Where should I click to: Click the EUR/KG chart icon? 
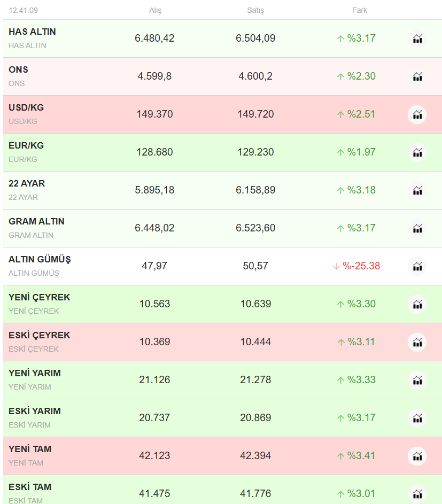pyautogui.click(x=417, y=152)
